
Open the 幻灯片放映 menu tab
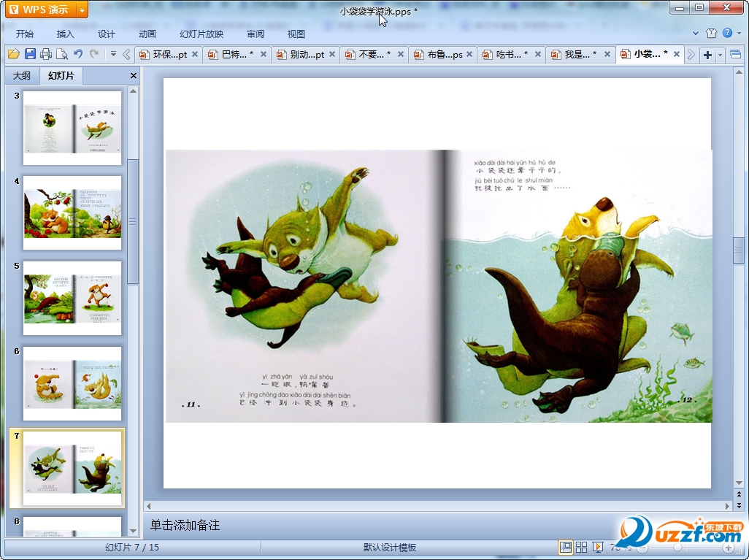pos(201,34)
